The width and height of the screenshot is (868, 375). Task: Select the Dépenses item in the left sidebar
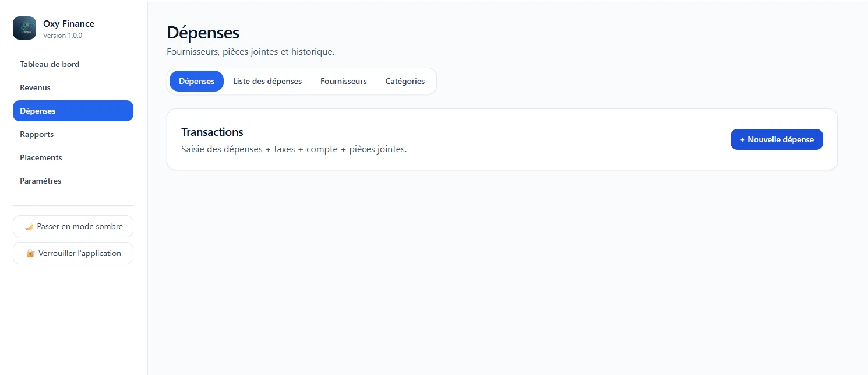73,111
